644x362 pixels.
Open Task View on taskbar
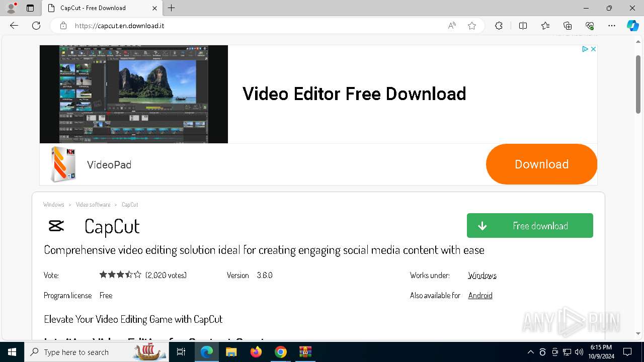click(x=181, y=352)
